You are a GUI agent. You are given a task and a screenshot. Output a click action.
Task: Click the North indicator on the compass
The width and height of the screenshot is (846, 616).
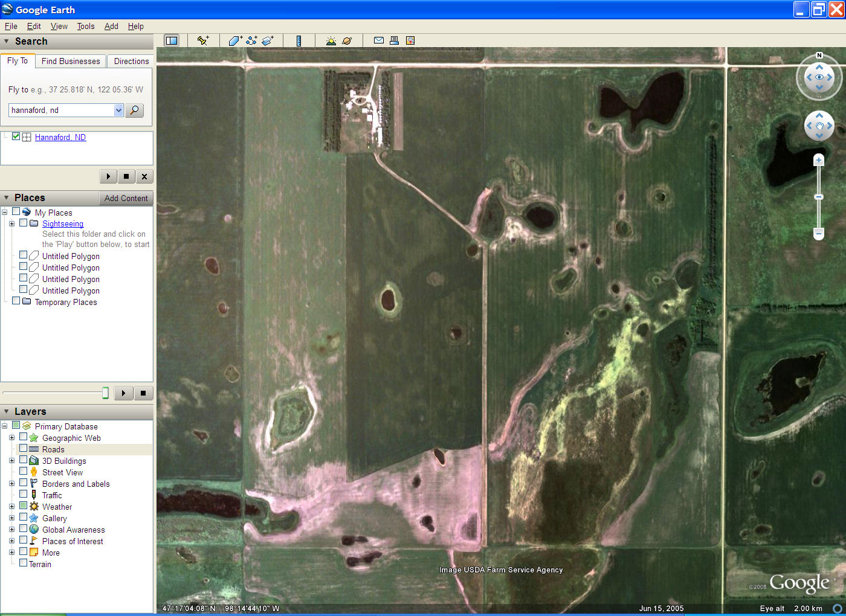819,56
